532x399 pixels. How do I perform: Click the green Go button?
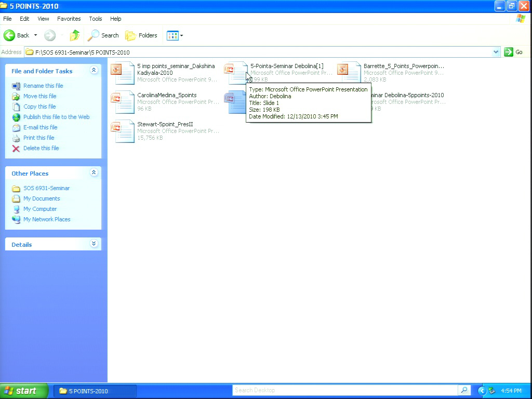[513, 52]
